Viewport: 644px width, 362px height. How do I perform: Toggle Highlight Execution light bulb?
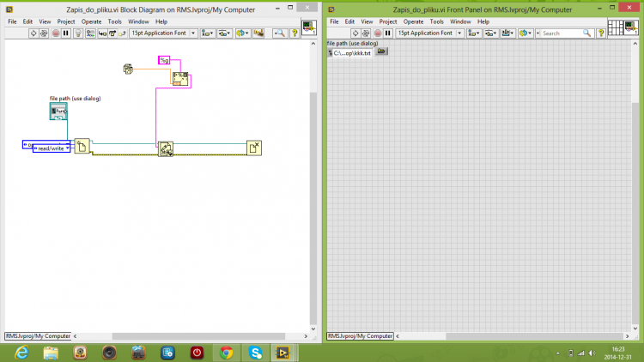[77, 33]
